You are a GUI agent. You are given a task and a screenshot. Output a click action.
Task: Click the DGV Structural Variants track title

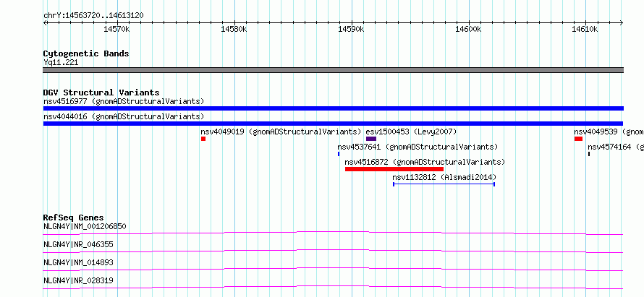point(101,92)
